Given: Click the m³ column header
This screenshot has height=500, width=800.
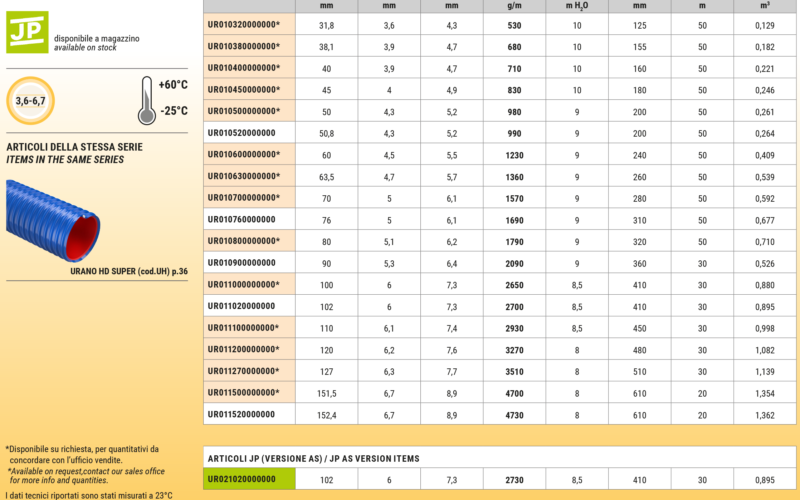Looking at the screenshot, I should click(765, 5).
